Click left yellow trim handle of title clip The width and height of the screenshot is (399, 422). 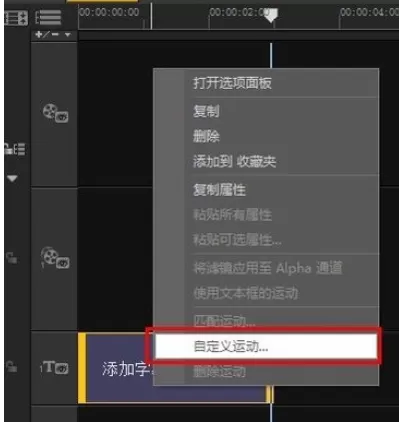click(82, 368)
